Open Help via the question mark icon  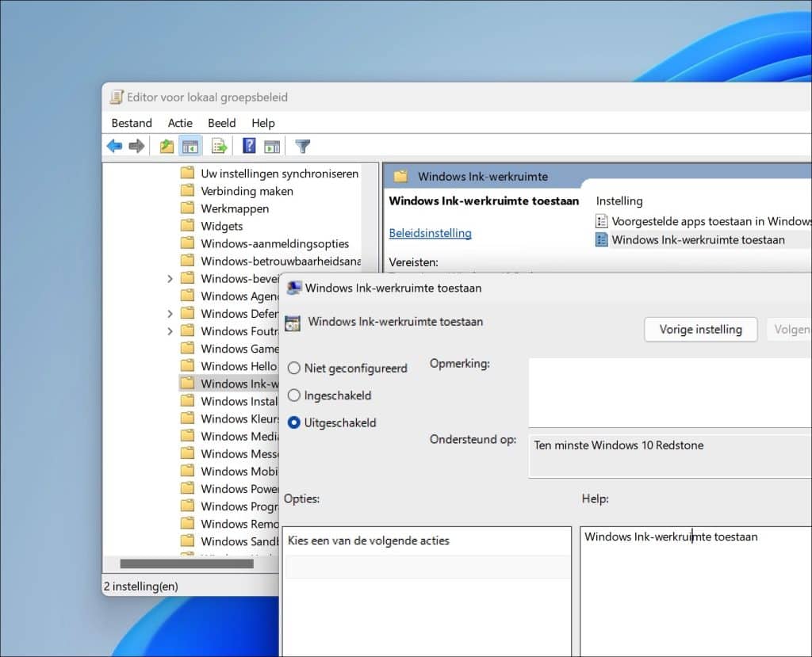pyautogui.click(x=249, y=146)
